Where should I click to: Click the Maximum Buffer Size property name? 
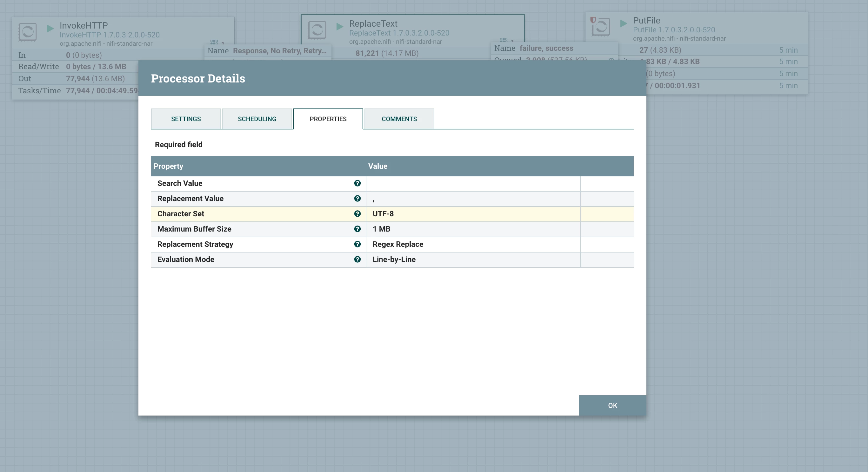click(194, 229)
